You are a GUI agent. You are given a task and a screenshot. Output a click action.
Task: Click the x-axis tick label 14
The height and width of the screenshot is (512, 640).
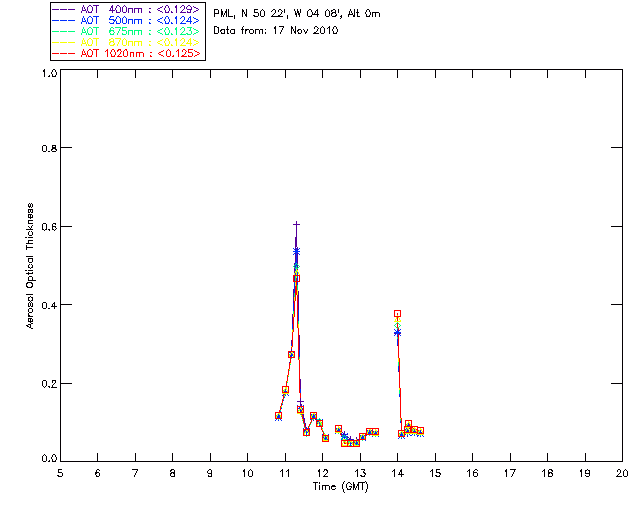[398, 473]
